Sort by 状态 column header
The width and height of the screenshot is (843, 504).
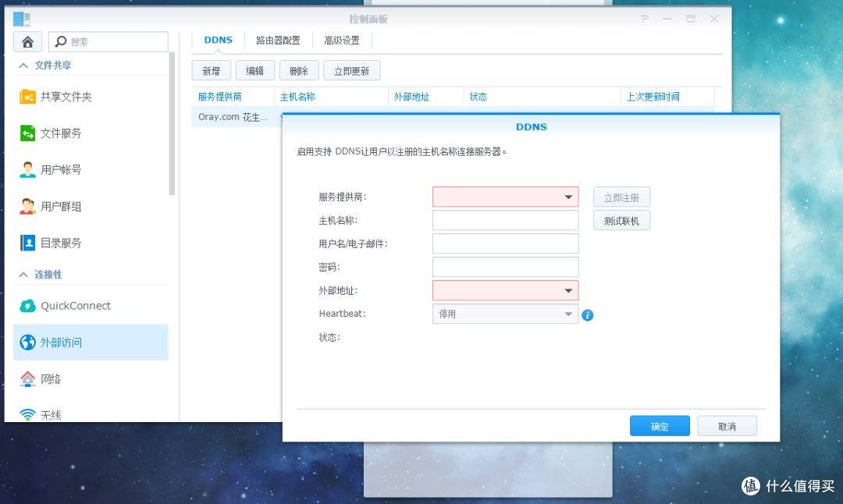coord(542,97)
